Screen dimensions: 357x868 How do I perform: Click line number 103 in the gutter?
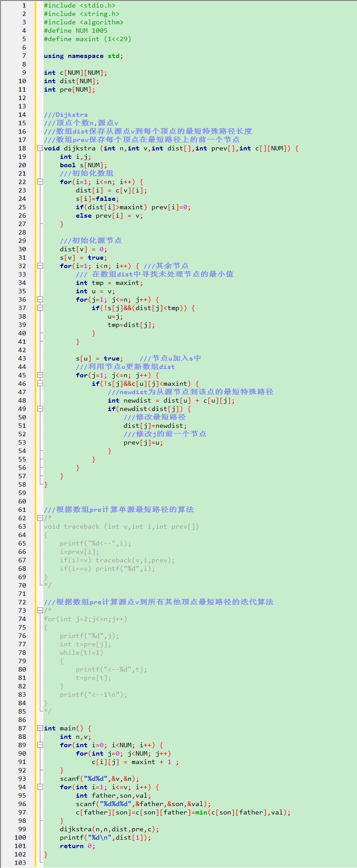(x=20, y=863)
